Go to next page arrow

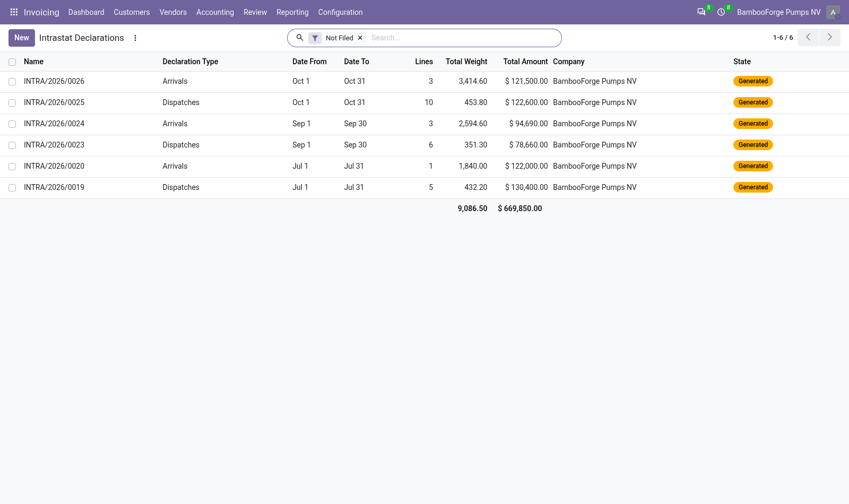[x=830, y=37]
